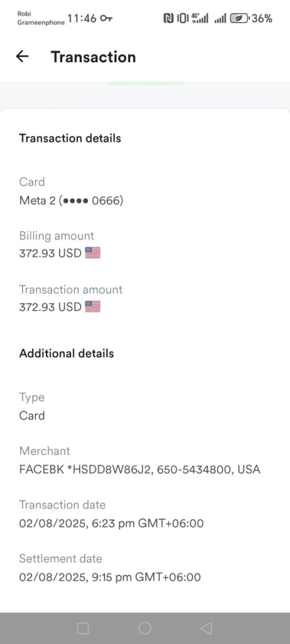The image size is (290, 644).
Task: Tap the vibrate mode status icon
Action: pos(182,18)
